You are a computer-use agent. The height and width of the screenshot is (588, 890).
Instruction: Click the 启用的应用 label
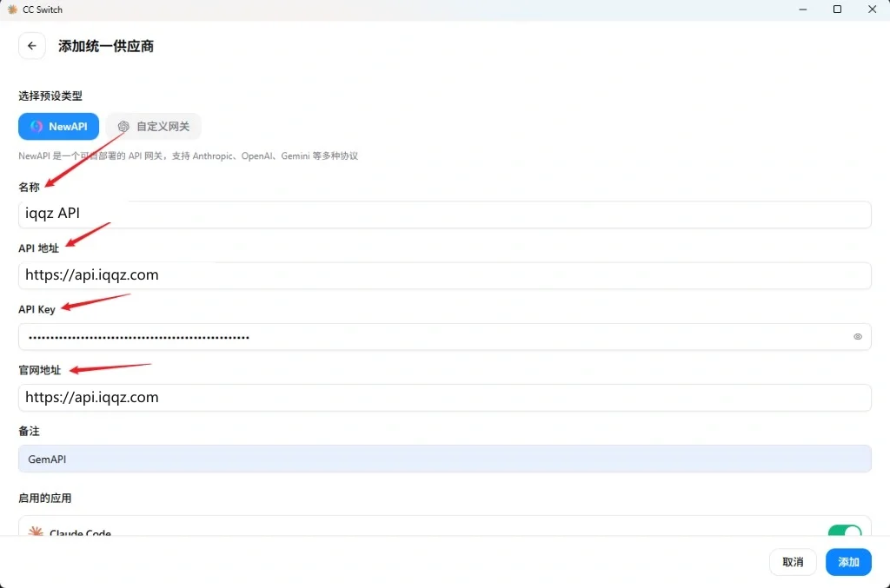pos(45,498)
